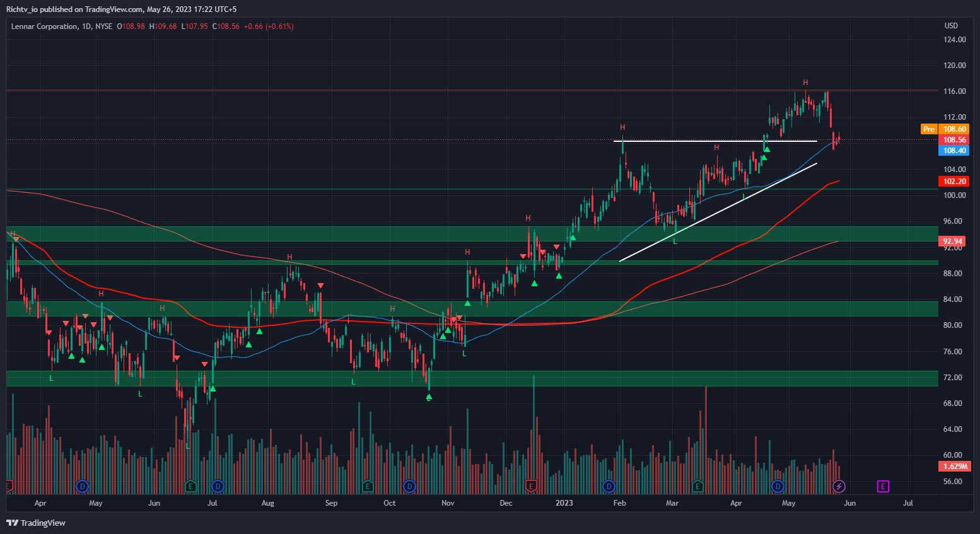Open the dividend D marker at July 2022
The height and width of the screenshot is (534, 980).
click(x=218, y=486)
